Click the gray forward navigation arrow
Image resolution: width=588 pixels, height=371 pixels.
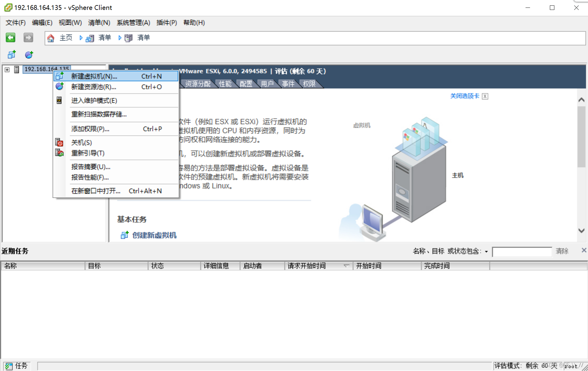coord(28,38)
